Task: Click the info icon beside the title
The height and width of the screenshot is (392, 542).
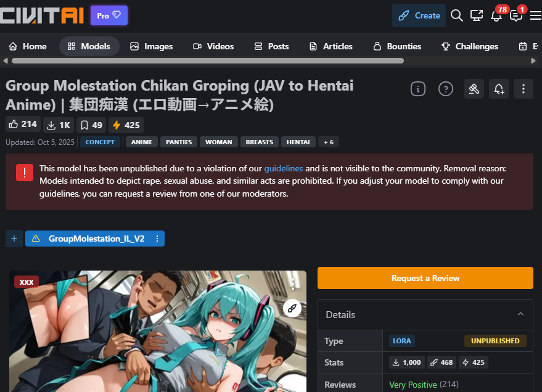Action: coord(418,89)
